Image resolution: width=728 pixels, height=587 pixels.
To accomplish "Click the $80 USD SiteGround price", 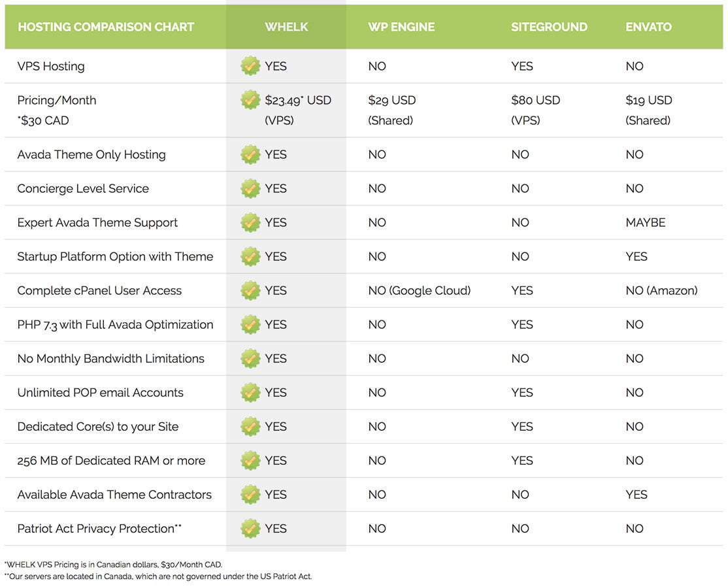I will pos(535,101).
